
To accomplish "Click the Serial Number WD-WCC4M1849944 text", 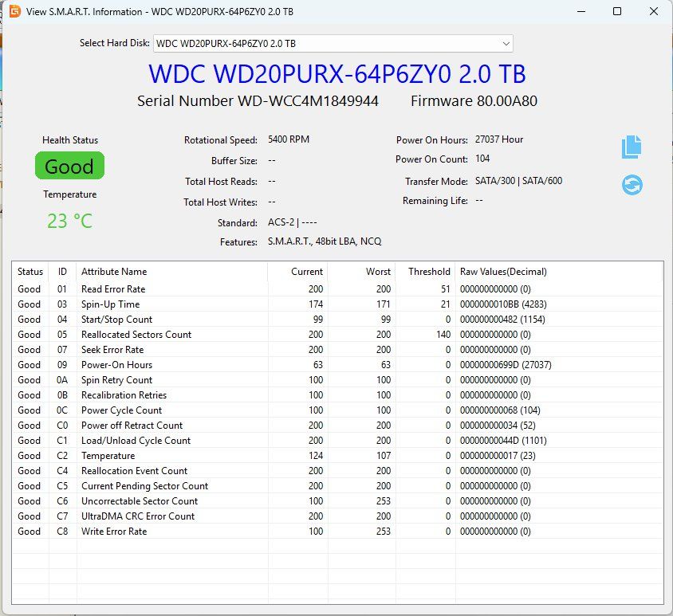I will point(258,101).
